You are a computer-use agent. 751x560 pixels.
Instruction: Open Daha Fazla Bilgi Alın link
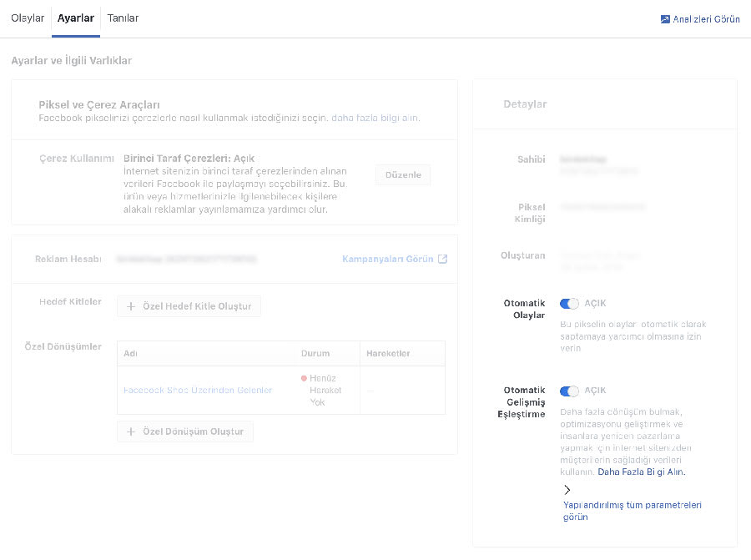pos(642,472)
